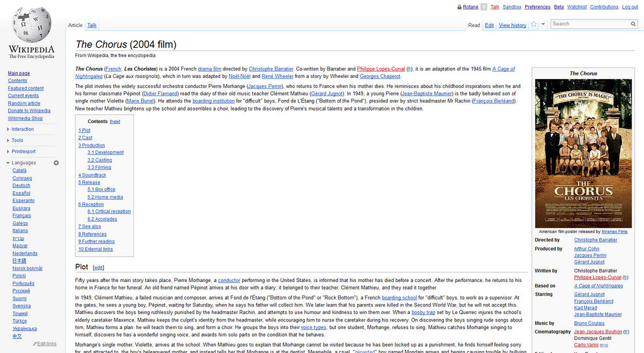This screenshot has height=353, width=644.
Task: Open language settings gear icon
Action: click(x=56, y=163)
